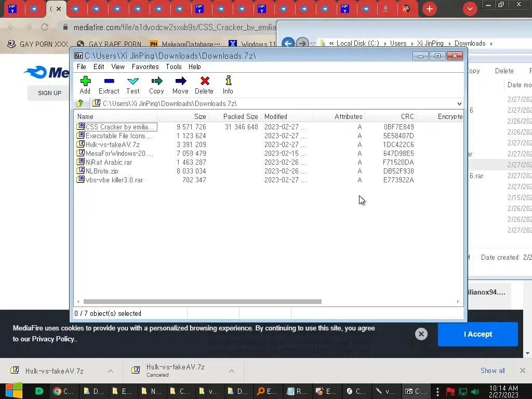532x399 pixels.
Task: Click the Chrome address bar URL
Action: coord(175,28)
